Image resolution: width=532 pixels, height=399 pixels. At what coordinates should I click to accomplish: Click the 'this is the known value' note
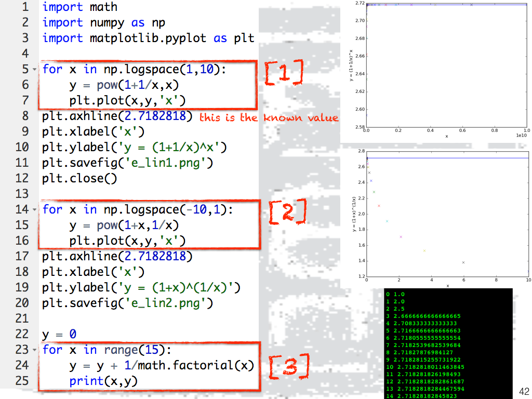tap(268, 117)
